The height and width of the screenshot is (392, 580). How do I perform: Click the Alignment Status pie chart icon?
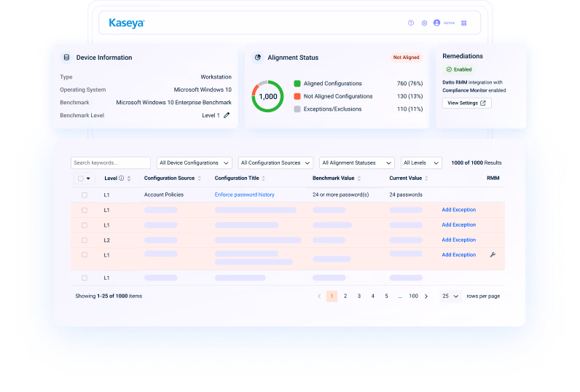pyautogui.click(x=258, y=58)
